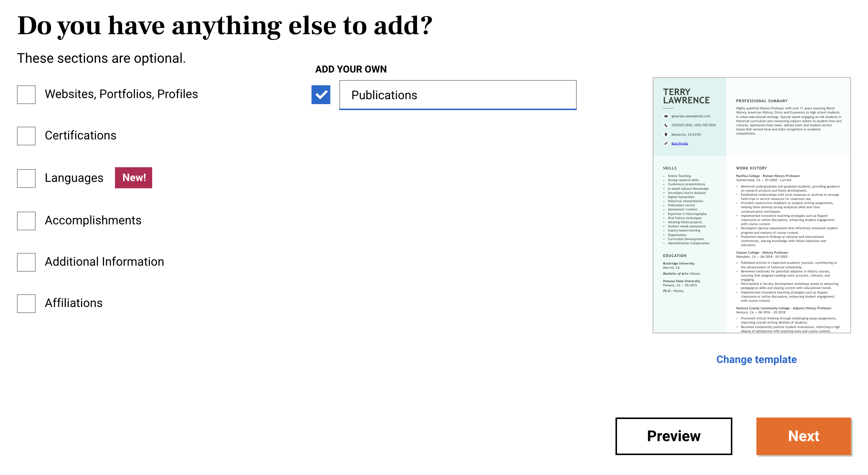
Task: Check the Affiliations checkbox
Action: (26, 304)
